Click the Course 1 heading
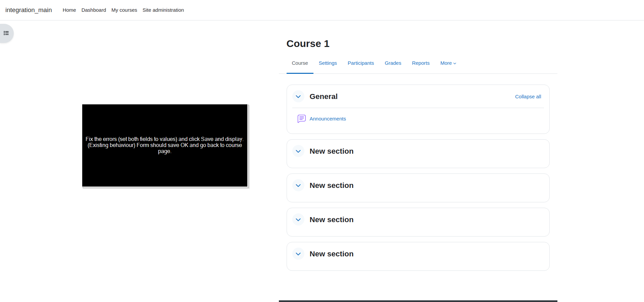Viewport: 644px width, 302px height. tap(308, 44)
